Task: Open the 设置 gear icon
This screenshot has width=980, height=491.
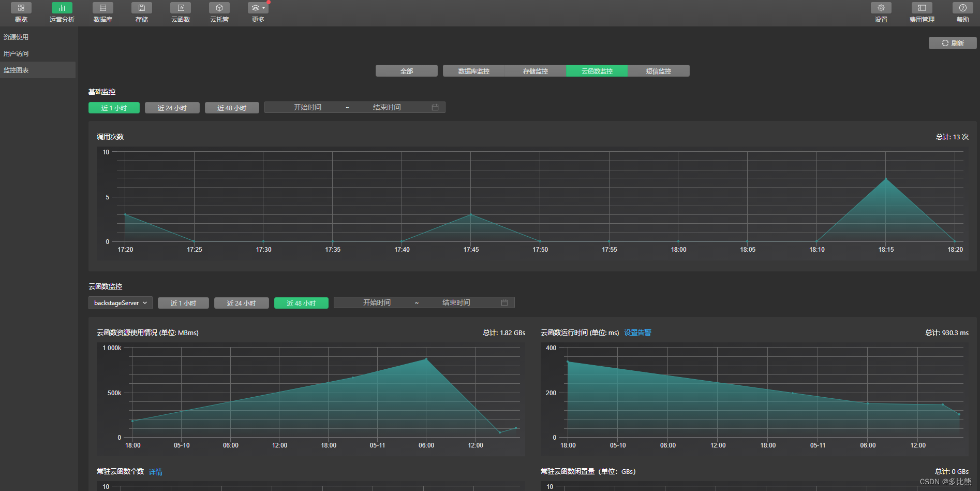Action: coord(881,8)
